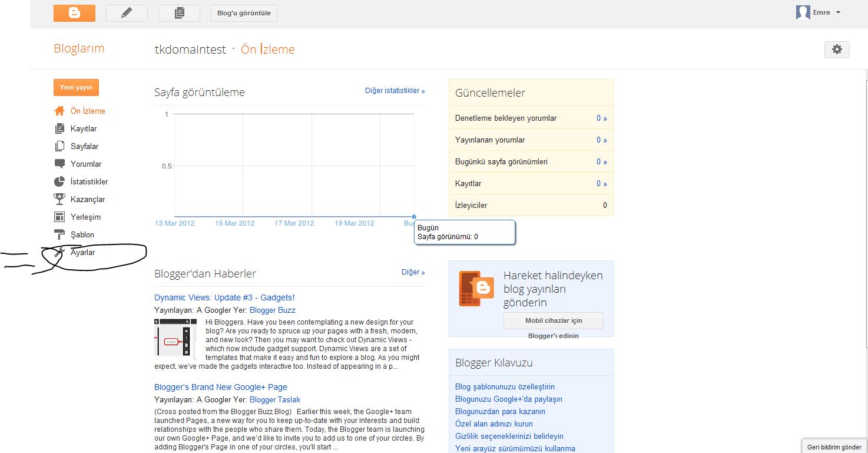Viewport: 868px width, 453px height.
Task: Open Ayarlar in sidebar
Action: click(x=82, y=252)
